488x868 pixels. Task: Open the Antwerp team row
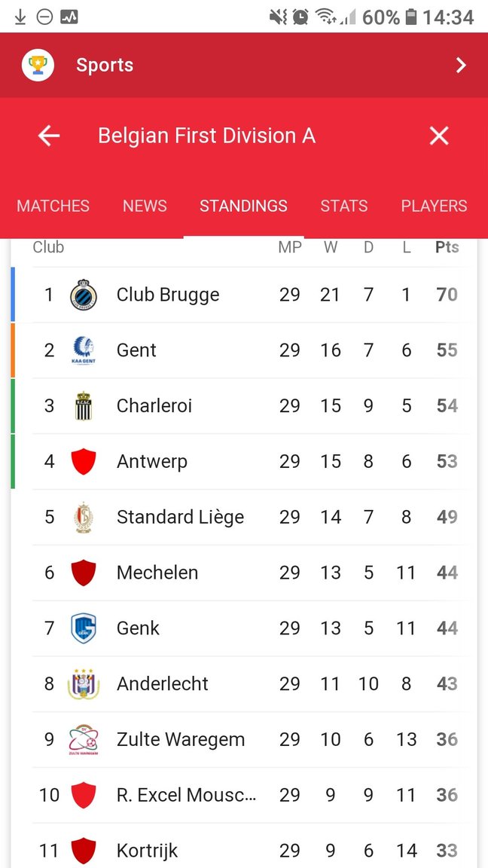pos(243,462)
